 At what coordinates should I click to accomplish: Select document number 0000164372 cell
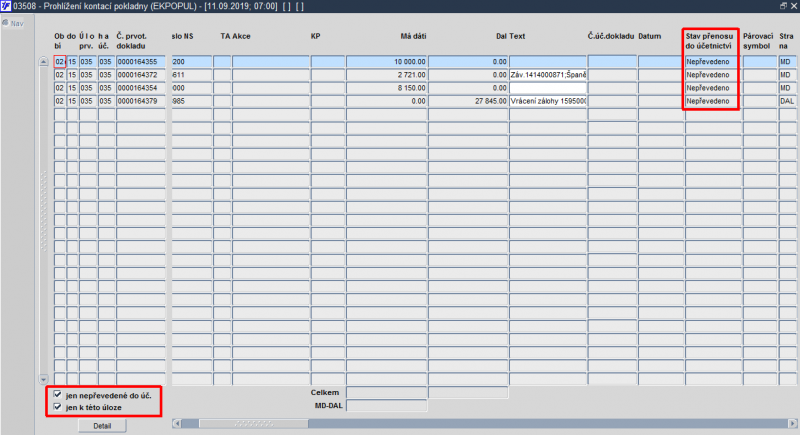(x=141, y=75)
